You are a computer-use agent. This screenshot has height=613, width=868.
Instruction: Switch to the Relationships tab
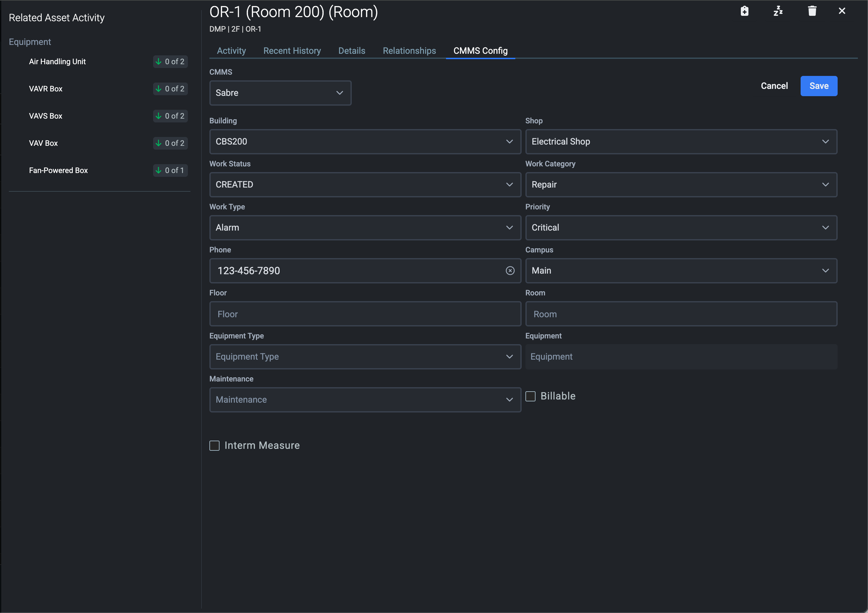(409, 51)
